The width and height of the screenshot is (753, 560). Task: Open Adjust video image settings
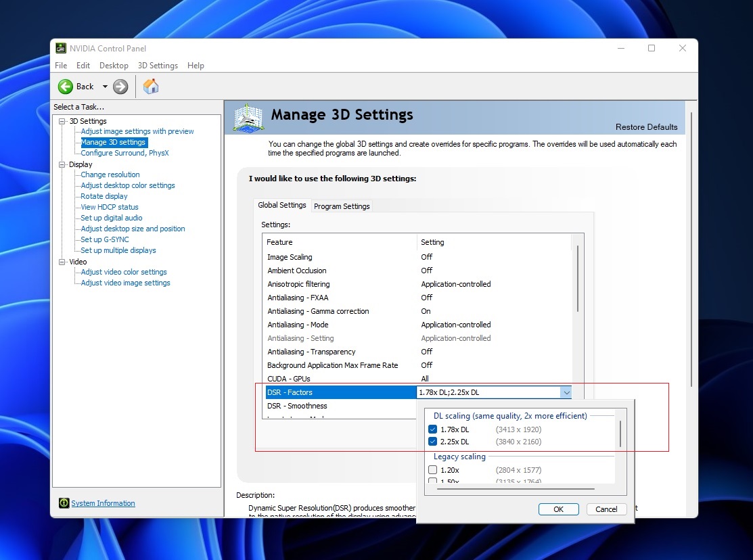tap(125, 283)
